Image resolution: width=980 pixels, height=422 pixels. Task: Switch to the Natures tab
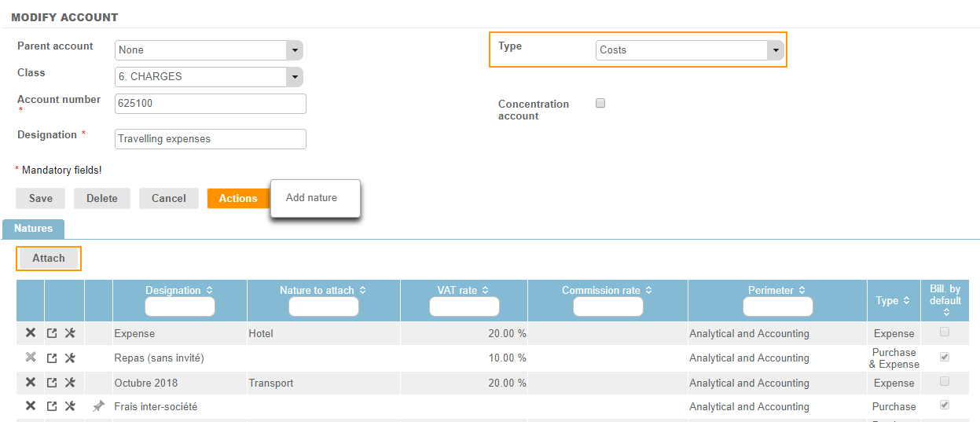[x=33, y=229]
